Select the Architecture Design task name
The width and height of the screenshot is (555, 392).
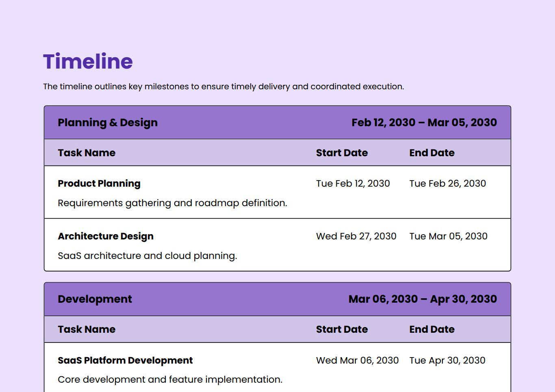106,236
